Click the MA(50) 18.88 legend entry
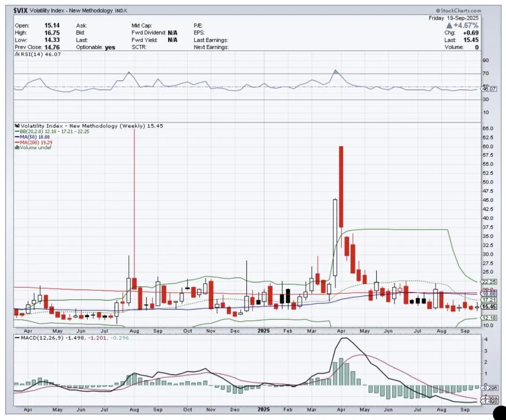Image resolution: width=506 pixels, height=420 pixels. tap(35, 137)
